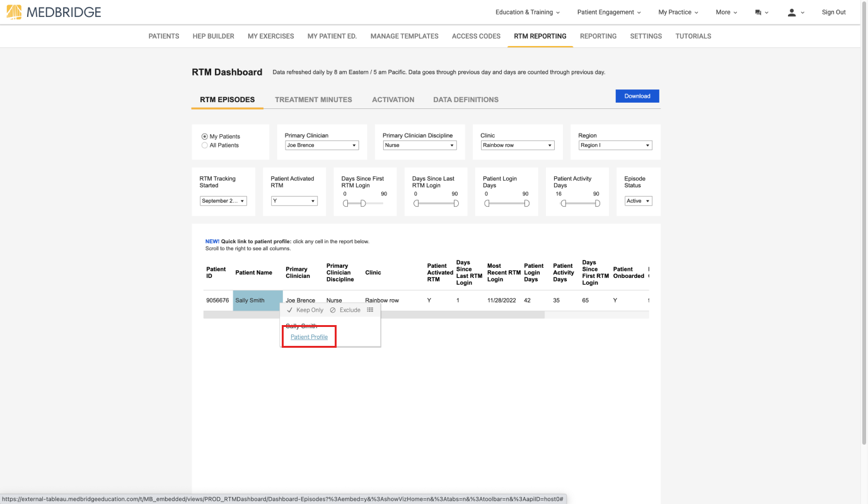Click the 11/28/2022 most recent login cell
Screen dimensions: 868x504
502,301
